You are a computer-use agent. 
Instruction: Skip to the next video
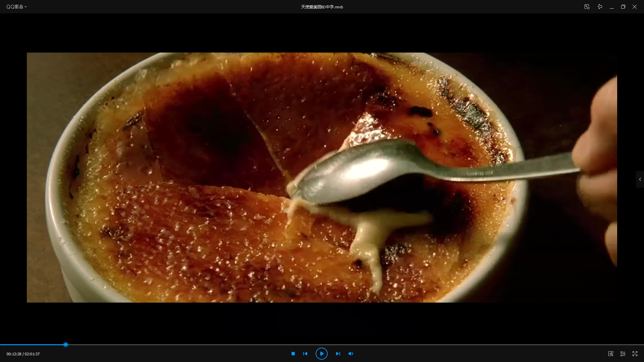coord(338,354)
